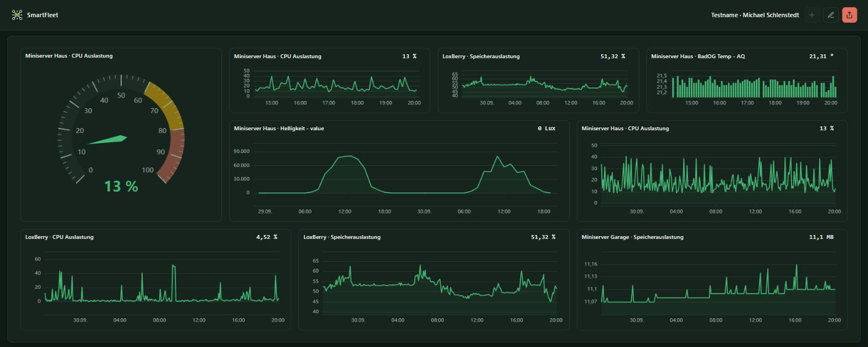This screenshot has width=868, height=347.
Task: Click the red share export button
Action: [x=849, y=15]
